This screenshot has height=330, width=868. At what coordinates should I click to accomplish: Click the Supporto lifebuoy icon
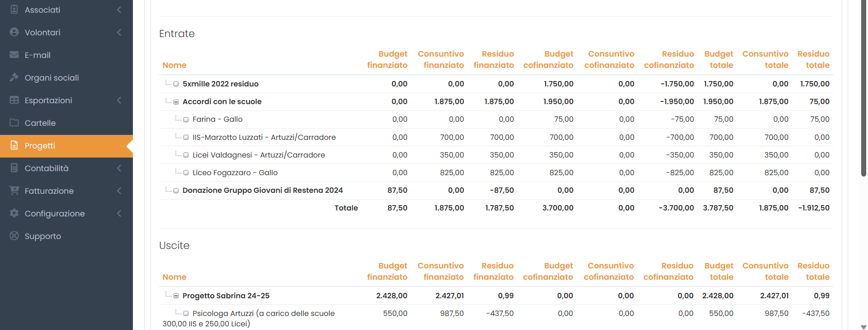14,236
